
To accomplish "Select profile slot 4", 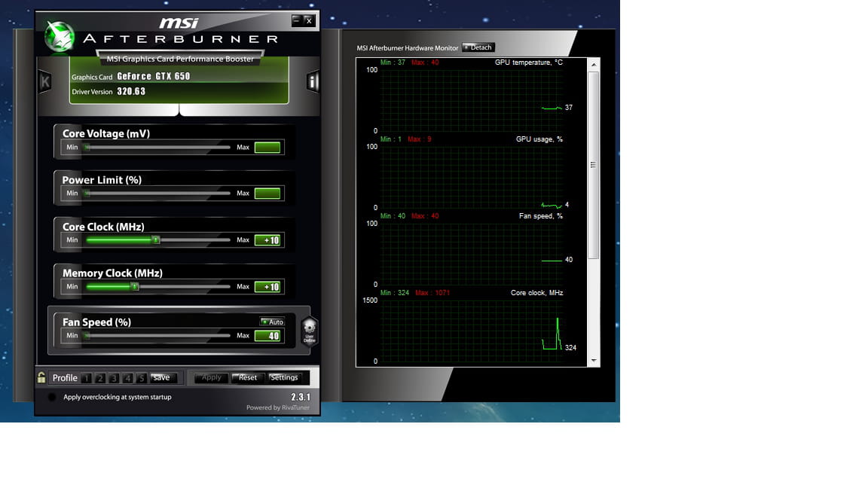I will coord(128,379).
